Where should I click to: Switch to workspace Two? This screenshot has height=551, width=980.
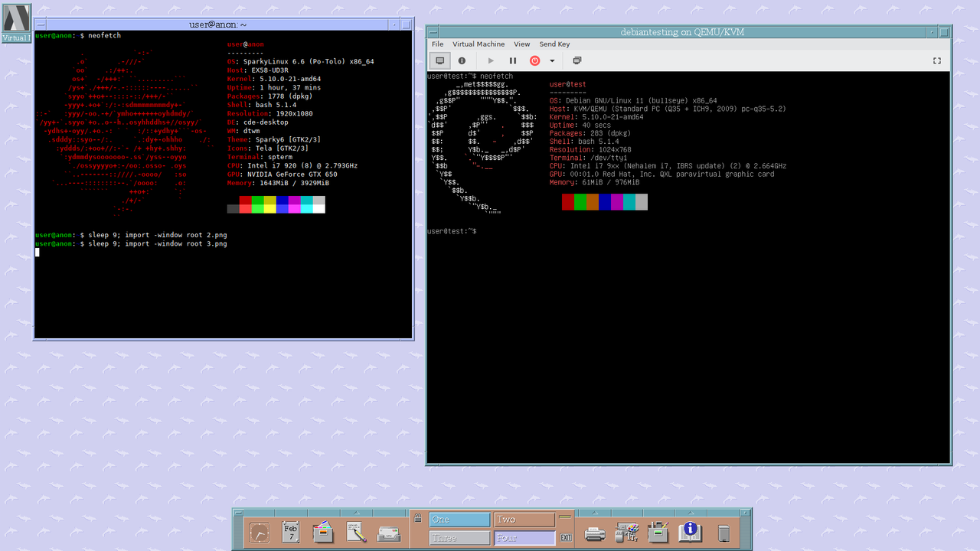tap(524, 520)
